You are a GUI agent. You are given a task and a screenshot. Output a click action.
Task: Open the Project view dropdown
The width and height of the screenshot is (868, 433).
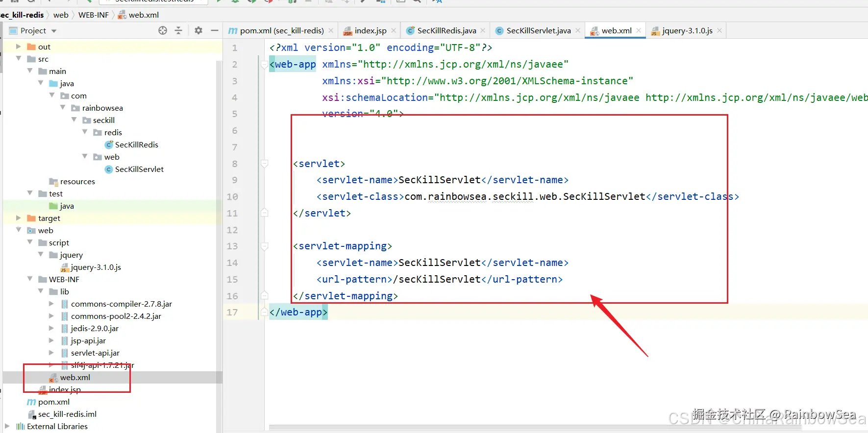click(x=54, y=31)
